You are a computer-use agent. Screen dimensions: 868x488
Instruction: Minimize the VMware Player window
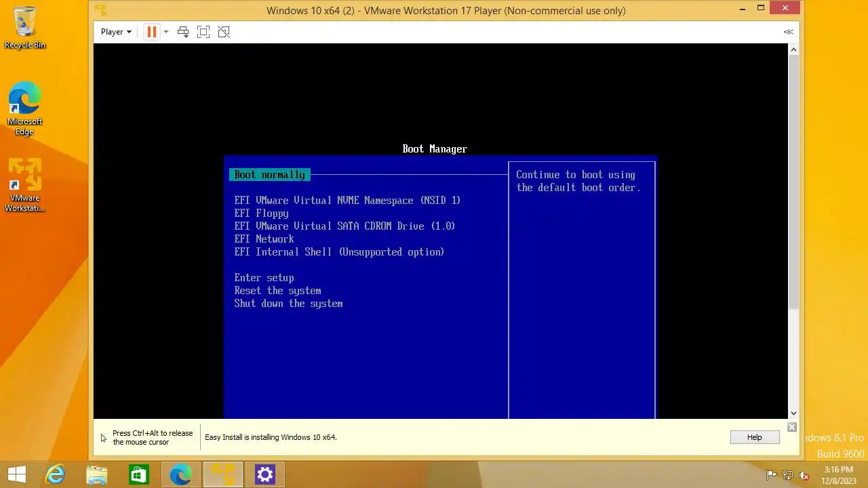tap(741, 8)
